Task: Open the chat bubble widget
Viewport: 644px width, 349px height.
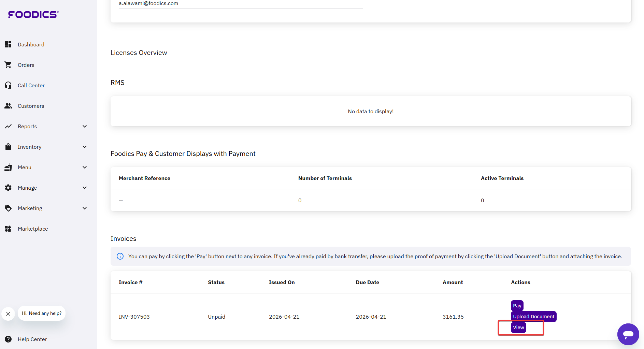Action: point(628,334)
